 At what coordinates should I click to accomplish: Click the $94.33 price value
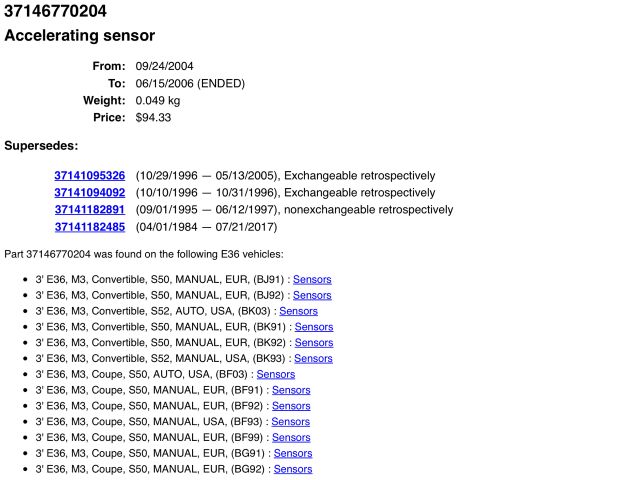[x=153, y=117]
